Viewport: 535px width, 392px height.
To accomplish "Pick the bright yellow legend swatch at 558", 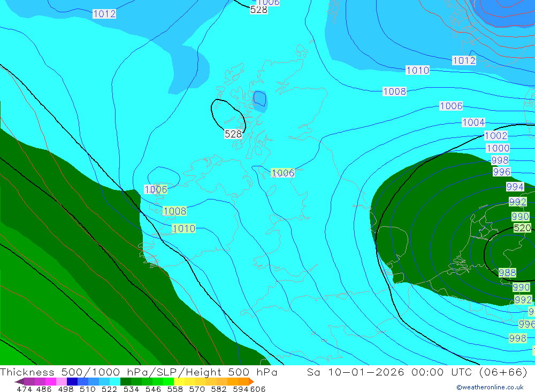I will click(x=179, y=381).
